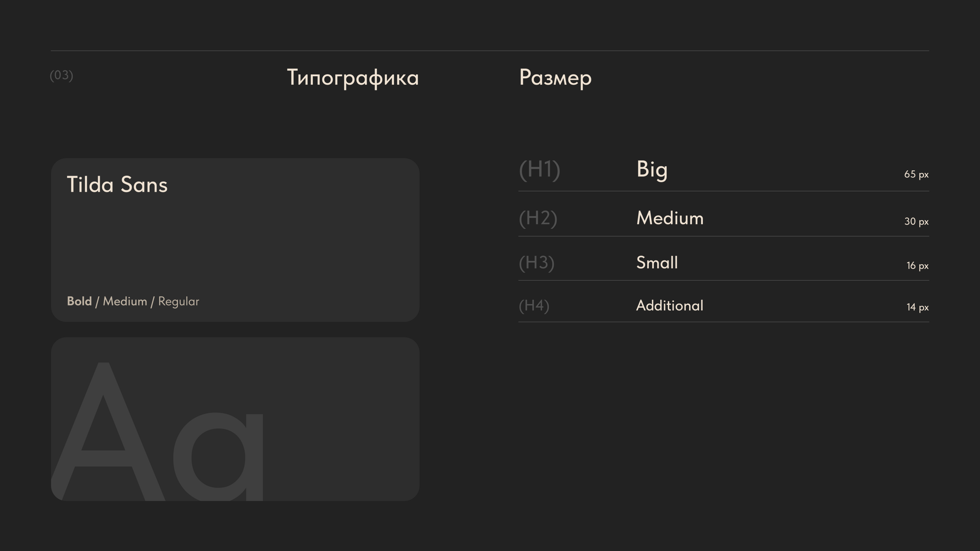980x551 pixels.
Task: Choose the Regular weight label
Action: 179,301
